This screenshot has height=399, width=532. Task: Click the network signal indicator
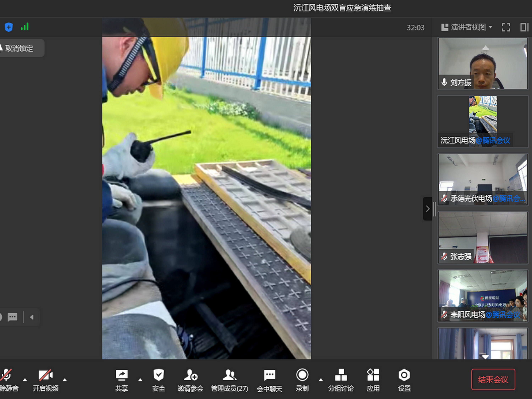[x=25, y=27]
